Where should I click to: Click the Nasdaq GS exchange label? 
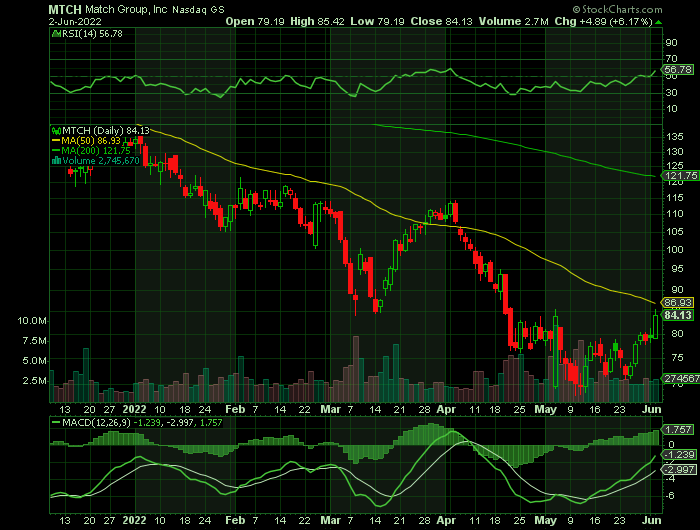198,10
